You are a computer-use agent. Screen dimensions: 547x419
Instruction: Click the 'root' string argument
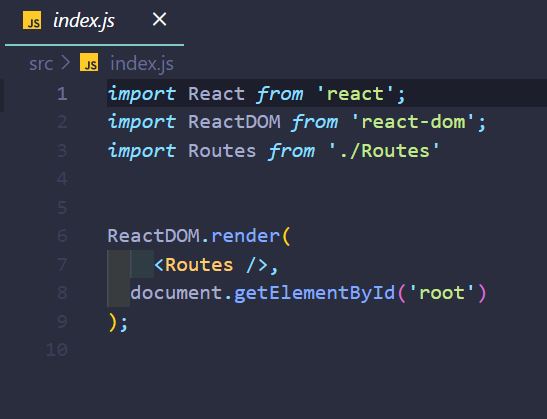click(x=441, y=292)
